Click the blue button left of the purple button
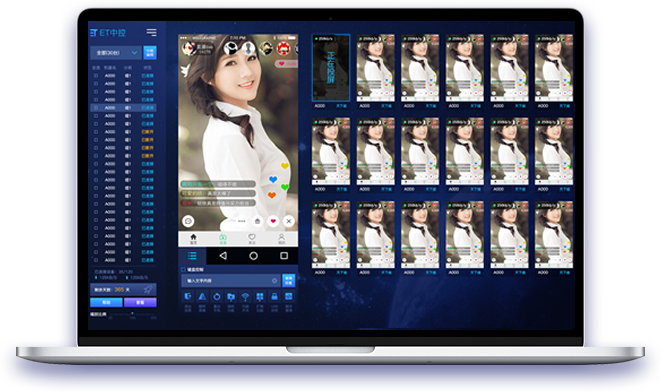This screenshot has height=392, width=661. [106, 302]
